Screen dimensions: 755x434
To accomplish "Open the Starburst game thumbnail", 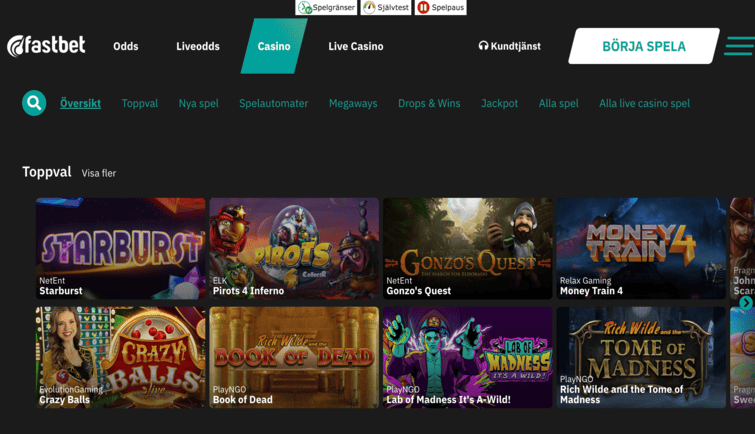I will (120, 249).
